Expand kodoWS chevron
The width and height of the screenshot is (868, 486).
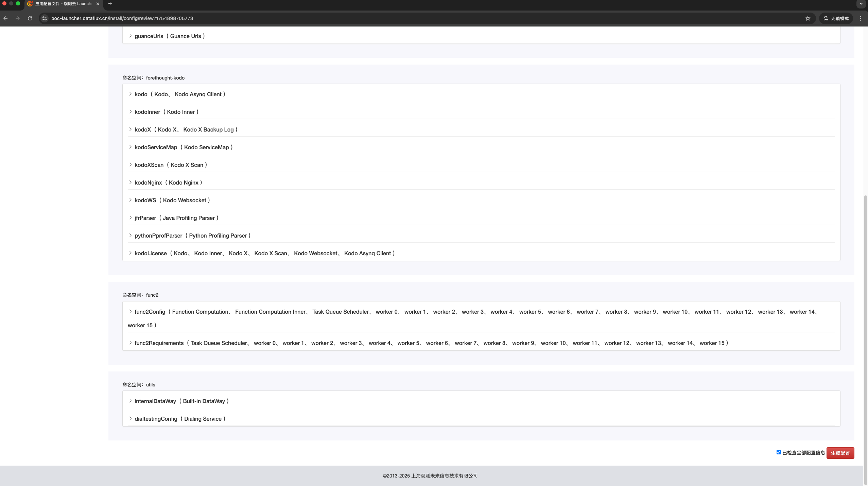pos(130,200)
